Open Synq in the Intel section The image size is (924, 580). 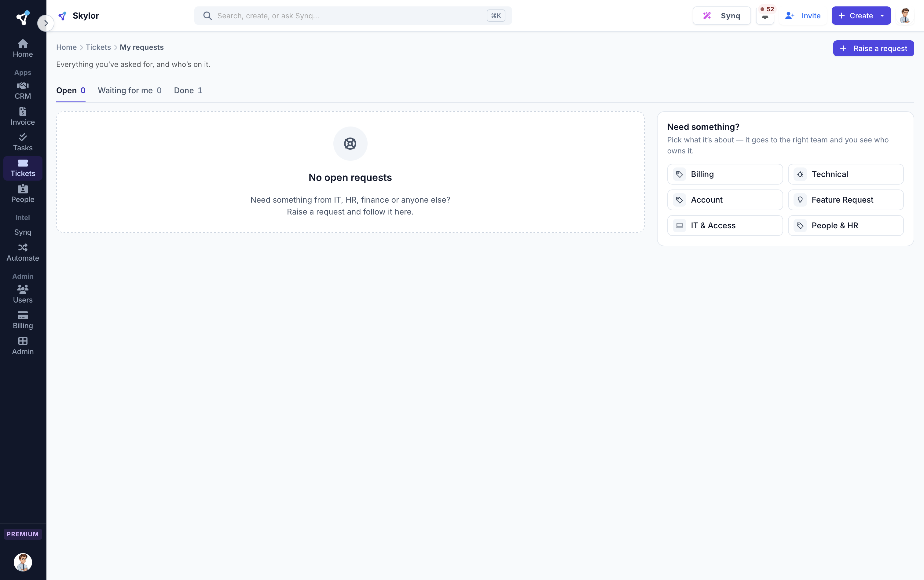[x=23, y=232]
